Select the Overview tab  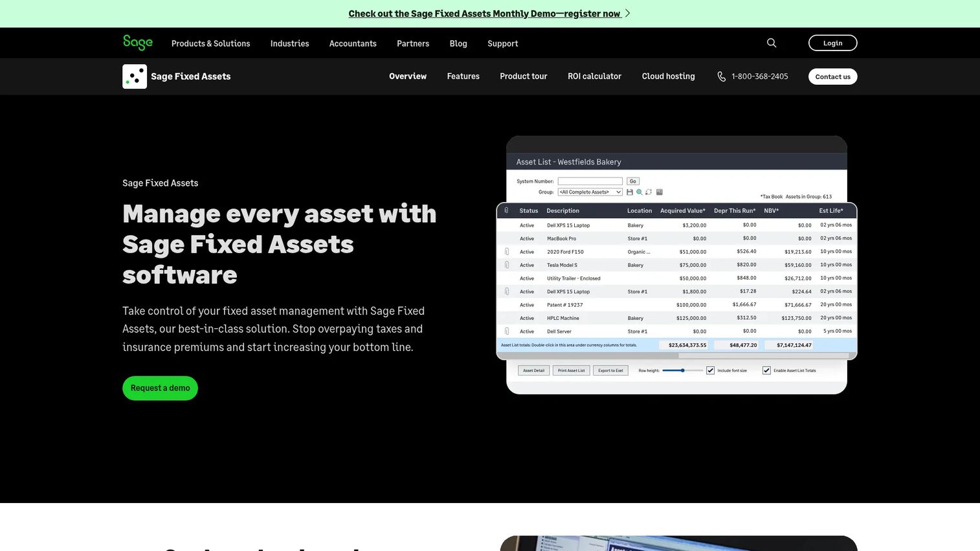[408, 76]
